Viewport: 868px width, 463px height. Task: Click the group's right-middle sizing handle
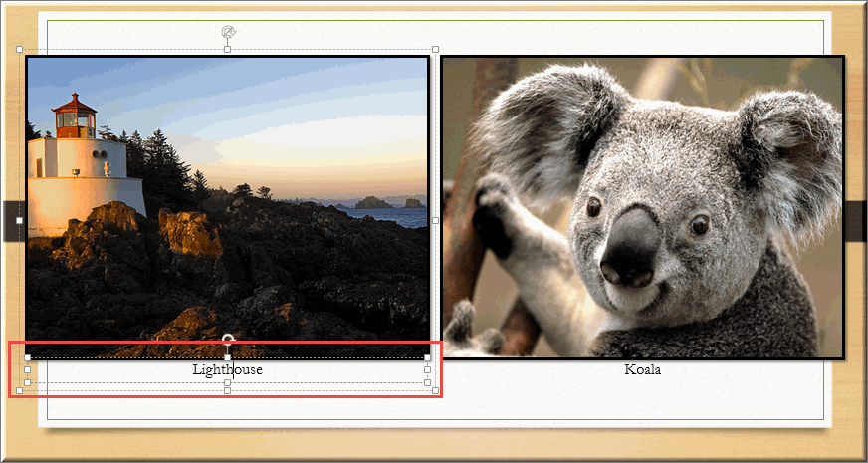pos(436,220)
